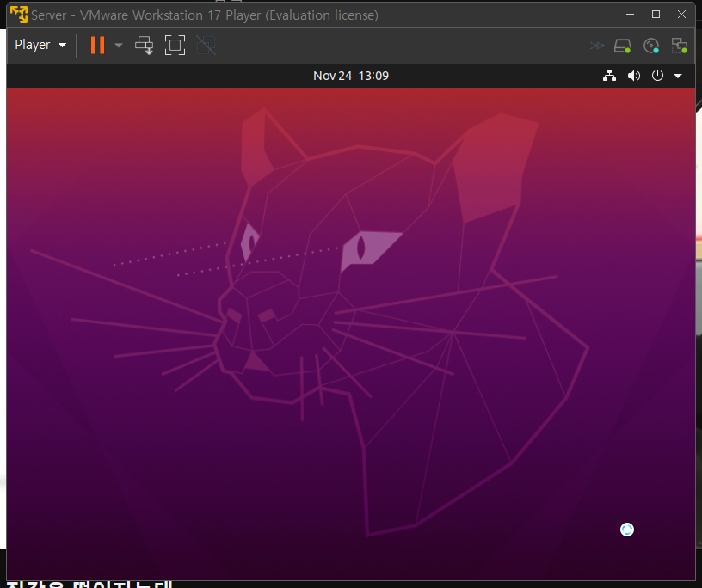Pause the virtual machine
Viewport: 702px width, 588px height.
[97, 46]
